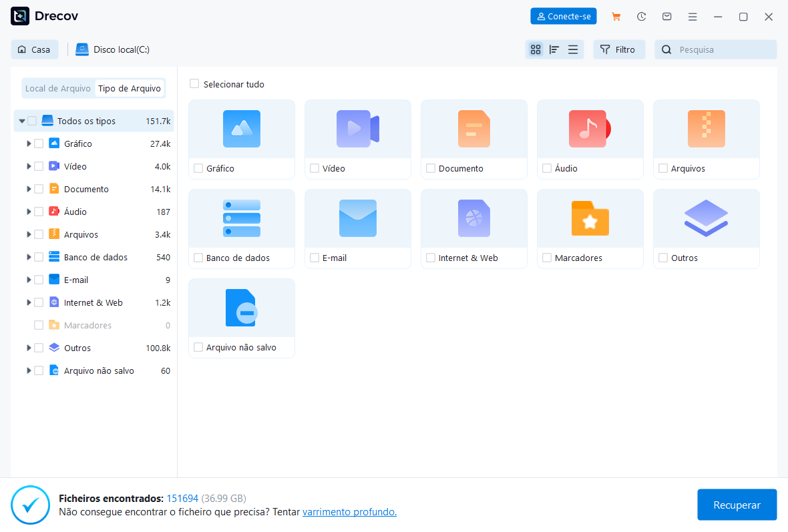Select the Outros row in sidebar
Image resolution: width=788 pixels, height=532 pixels.
coord(94,348)
